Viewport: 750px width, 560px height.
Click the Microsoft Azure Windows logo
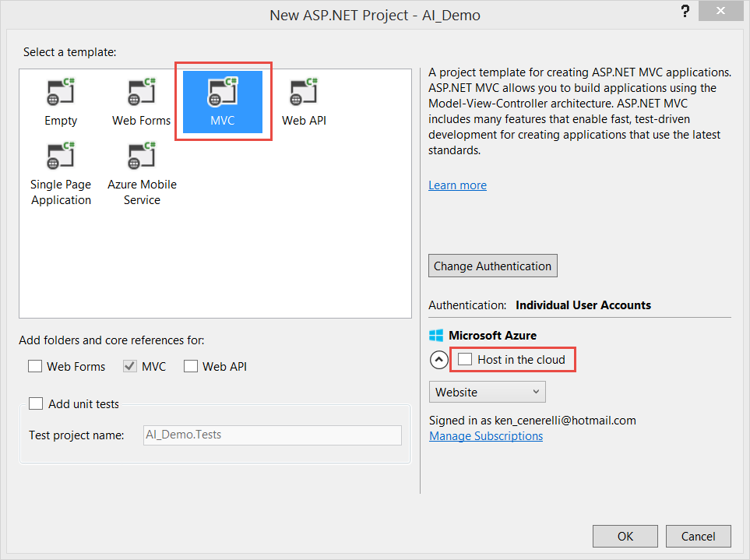(435, 335)
